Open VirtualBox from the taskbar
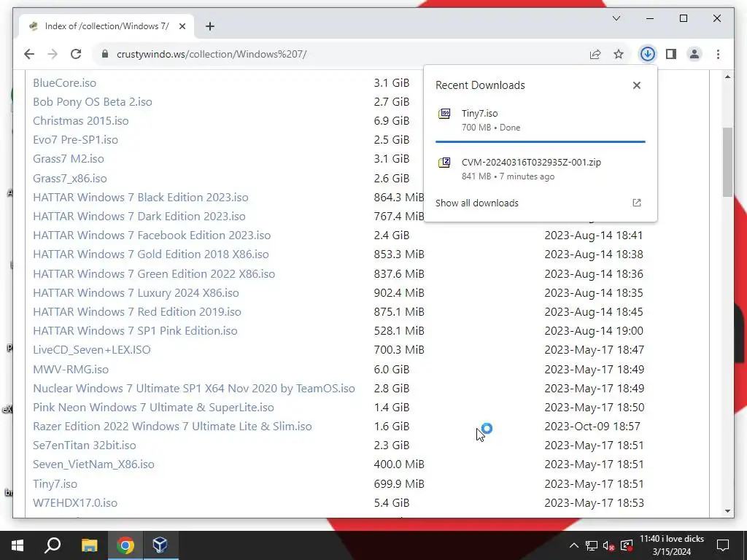Viewport: 747px width, 560px height. click(160, 545)
